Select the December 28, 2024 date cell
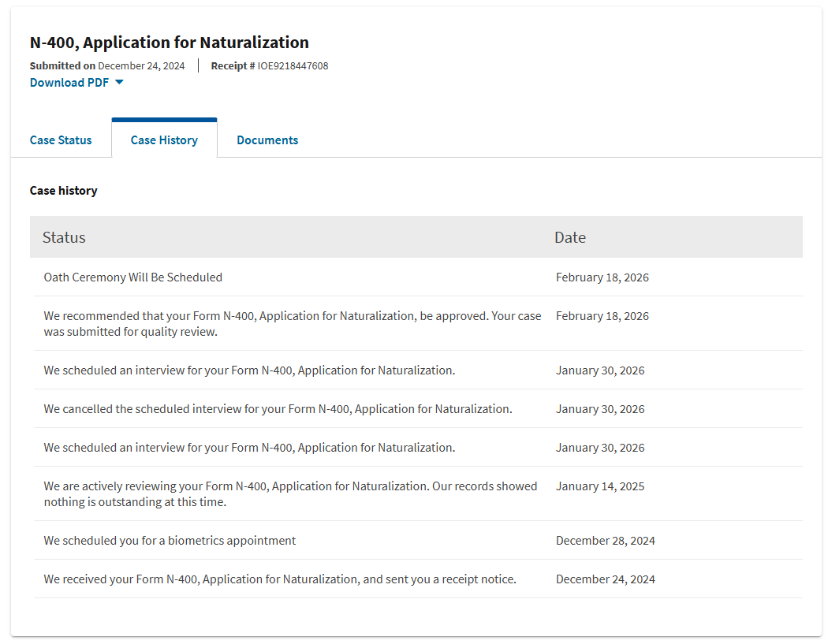This screenshot has height=644, width=828. click(605, 541)
